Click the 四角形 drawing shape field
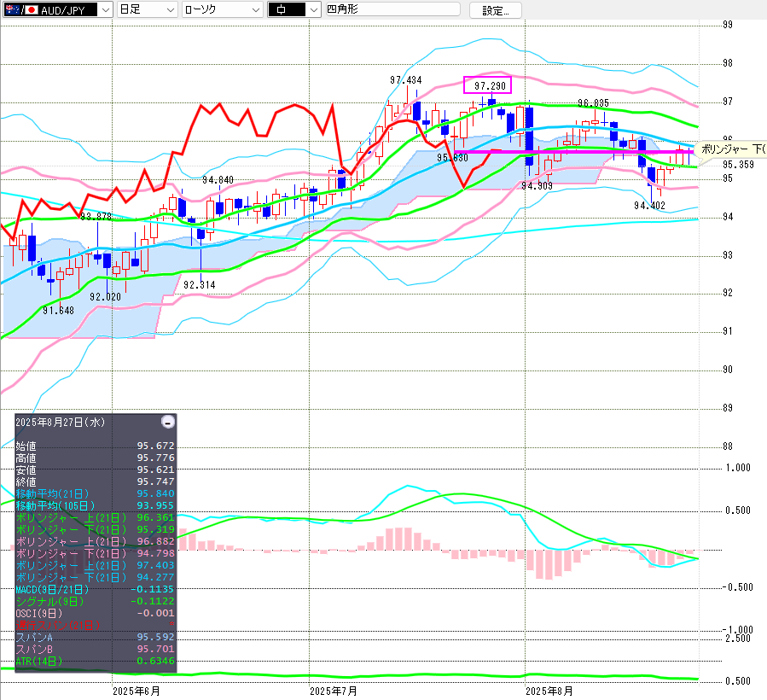This screenshot has width=767, height=700. coord(392,9)
